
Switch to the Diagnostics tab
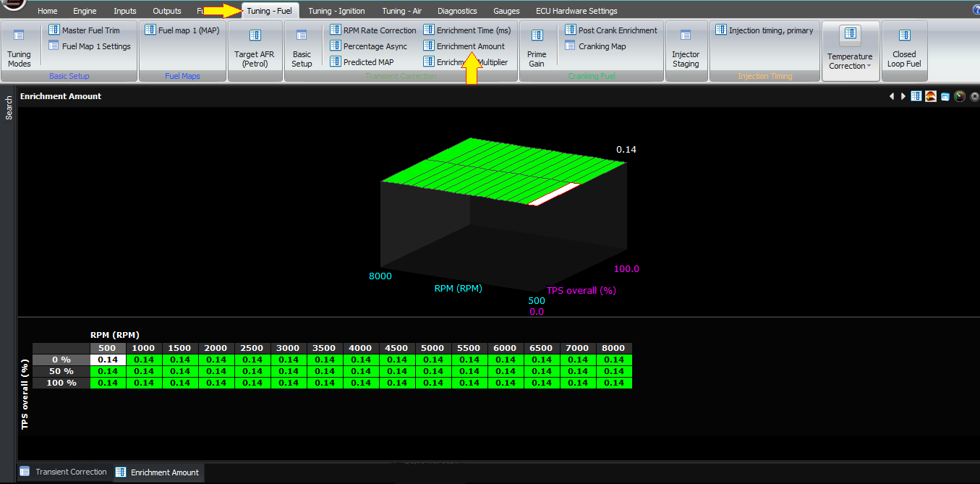[457, 11]
